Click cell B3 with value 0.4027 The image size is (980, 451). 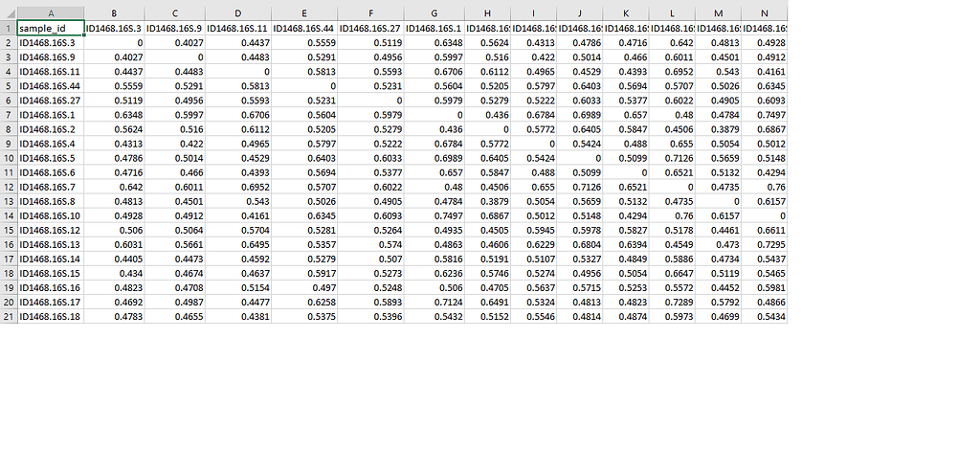pyautogui.click(x=115, y=56)
